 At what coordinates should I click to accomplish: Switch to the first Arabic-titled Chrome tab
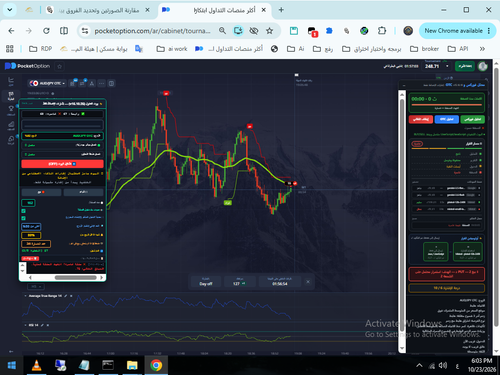point(98,10)
